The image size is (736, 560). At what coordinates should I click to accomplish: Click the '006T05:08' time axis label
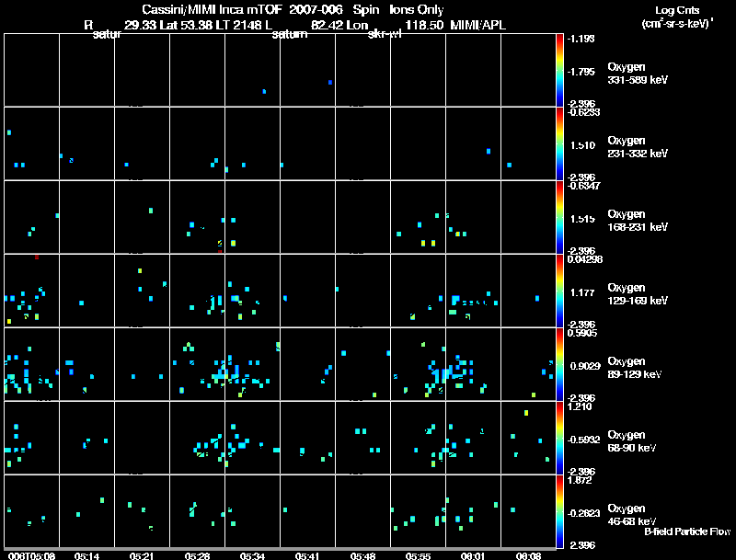31,556
